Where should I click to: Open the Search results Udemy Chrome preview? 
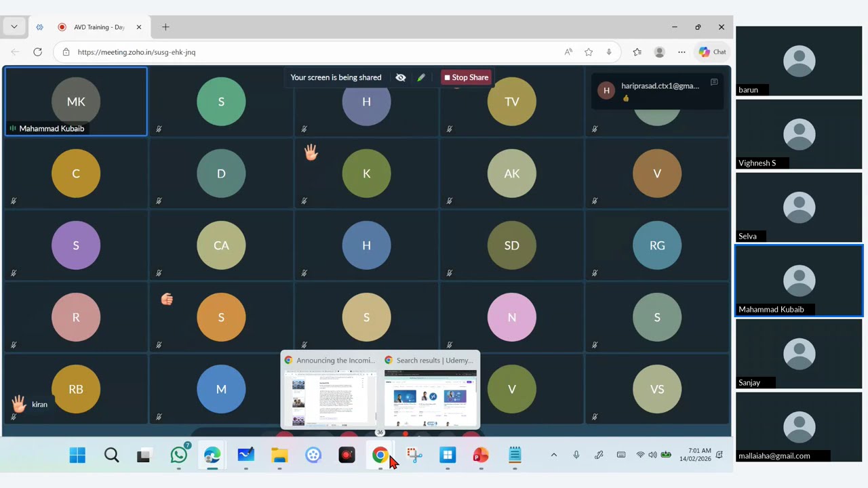[x=430, y=390]
